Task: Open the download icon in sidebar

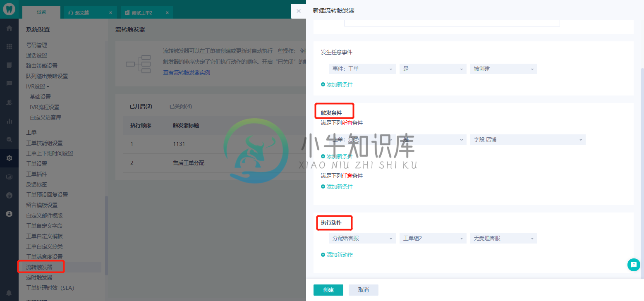Action: [x=9, y=195]
